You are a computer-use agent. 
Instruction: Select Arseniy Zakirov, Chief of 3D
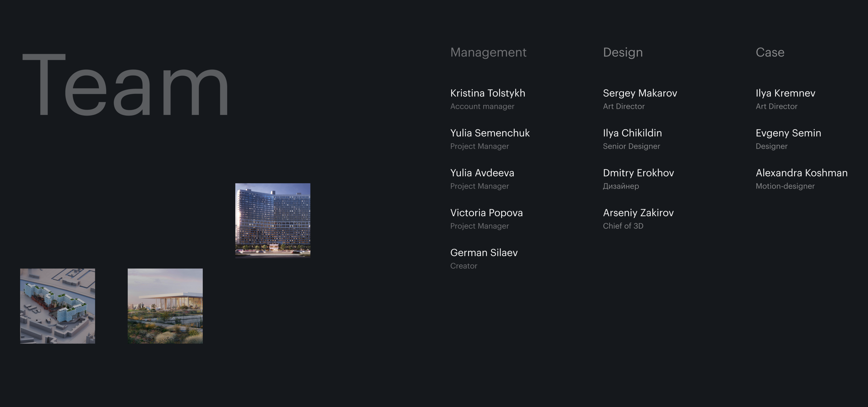coord(638,213)
